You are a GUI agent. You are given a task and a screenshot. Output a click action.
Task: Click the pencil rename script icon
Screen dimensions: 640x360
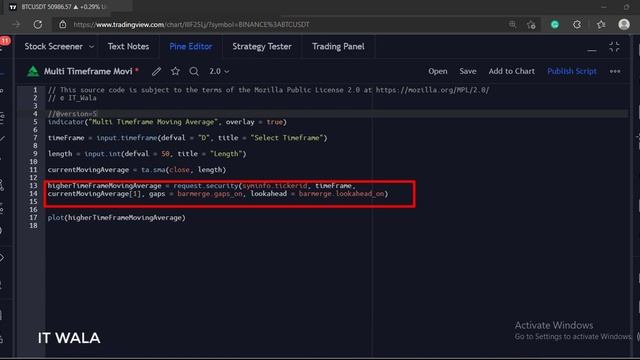click(x=156, y=71)
